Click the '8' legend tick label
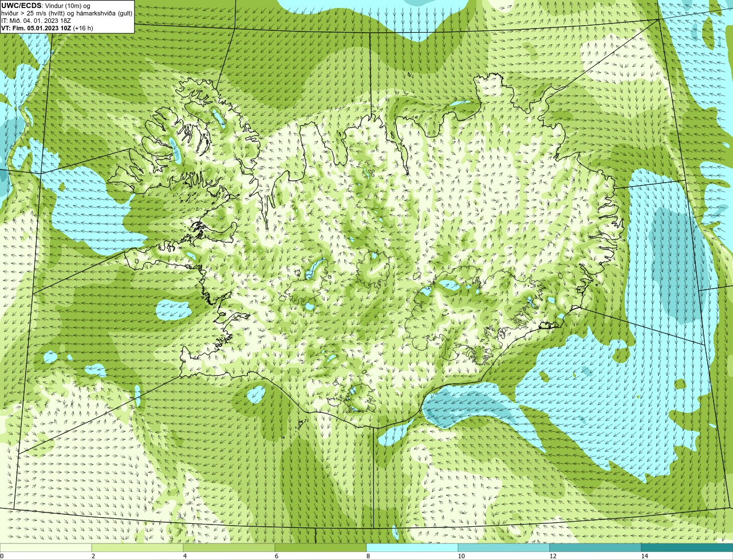Image resolution: width=733 pixels, height=560 pixels. (x=368, y=556)
